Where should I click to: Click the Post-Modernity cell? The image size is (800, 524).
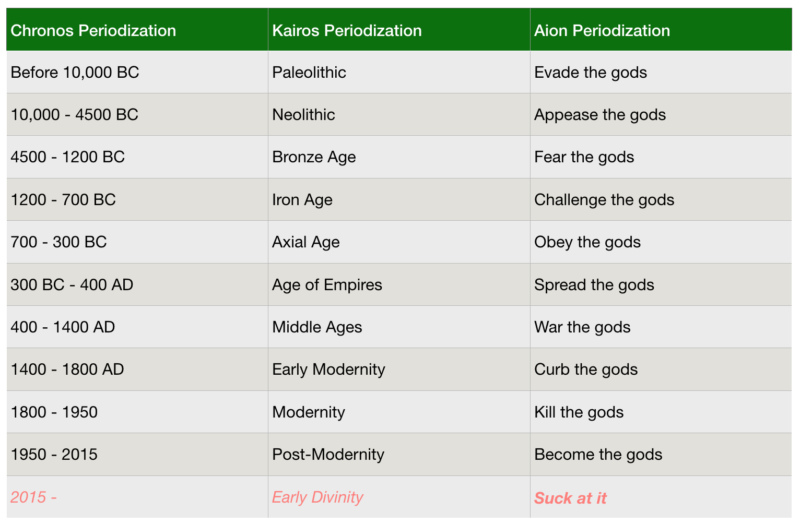pyautogui.click(x=328, y=455)
